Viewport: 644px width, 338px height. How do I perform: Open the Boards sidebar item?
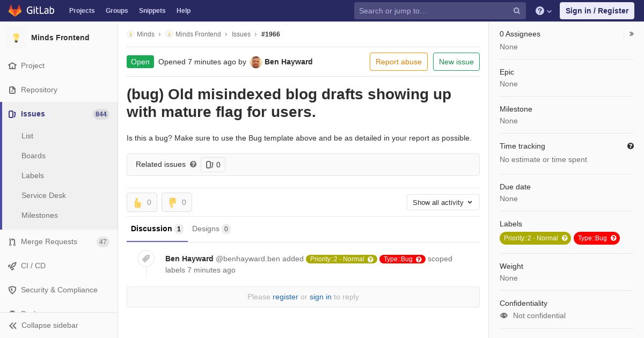click(x=33, y=156)
